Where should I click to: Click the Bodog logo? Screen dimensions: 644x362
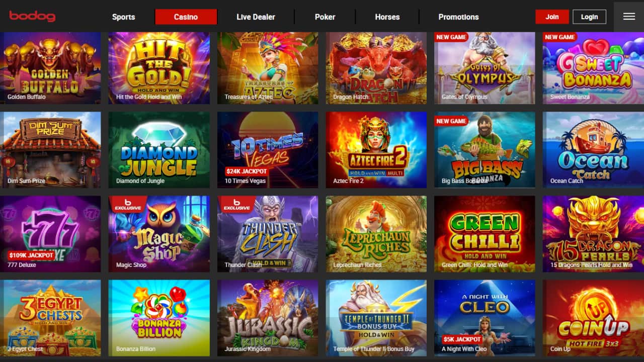tap(32, 16)
